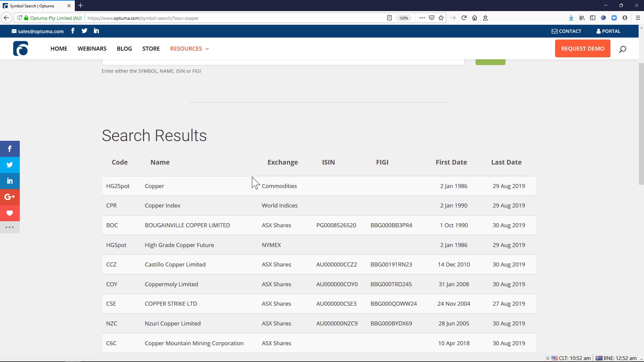644x362 pixels.
Task: Select HG2Spot code cell
Action: pos(118,186)
